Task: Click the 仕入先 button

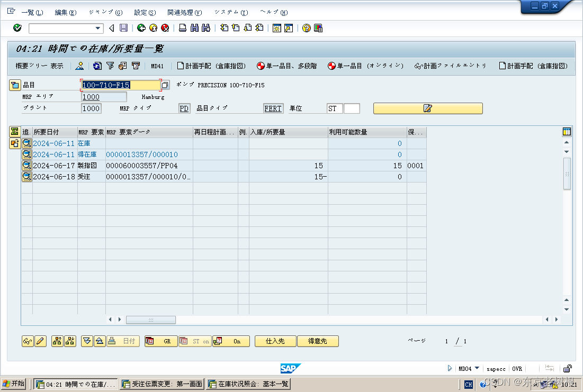Action: (x=275, y=341)
